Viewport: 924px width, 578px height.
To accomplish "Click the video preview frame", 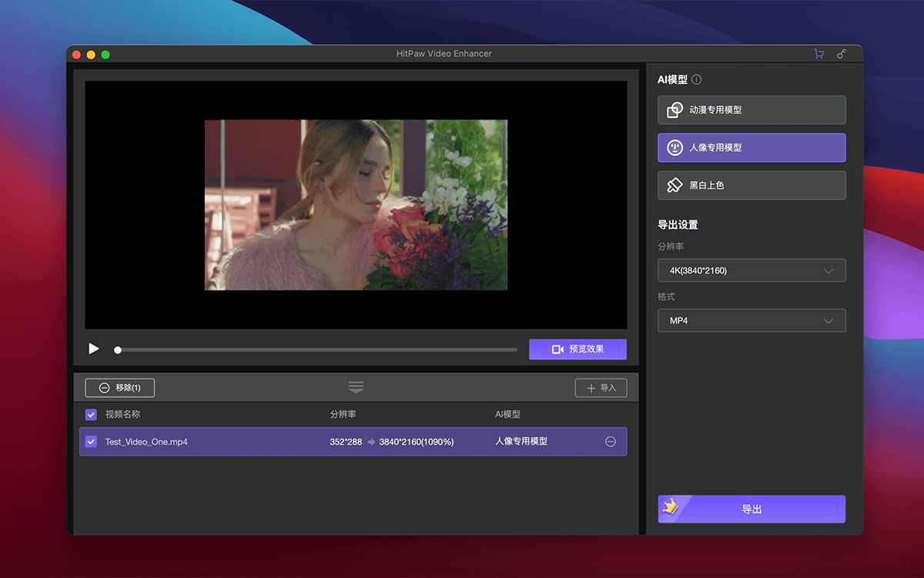I will [356, 205].
